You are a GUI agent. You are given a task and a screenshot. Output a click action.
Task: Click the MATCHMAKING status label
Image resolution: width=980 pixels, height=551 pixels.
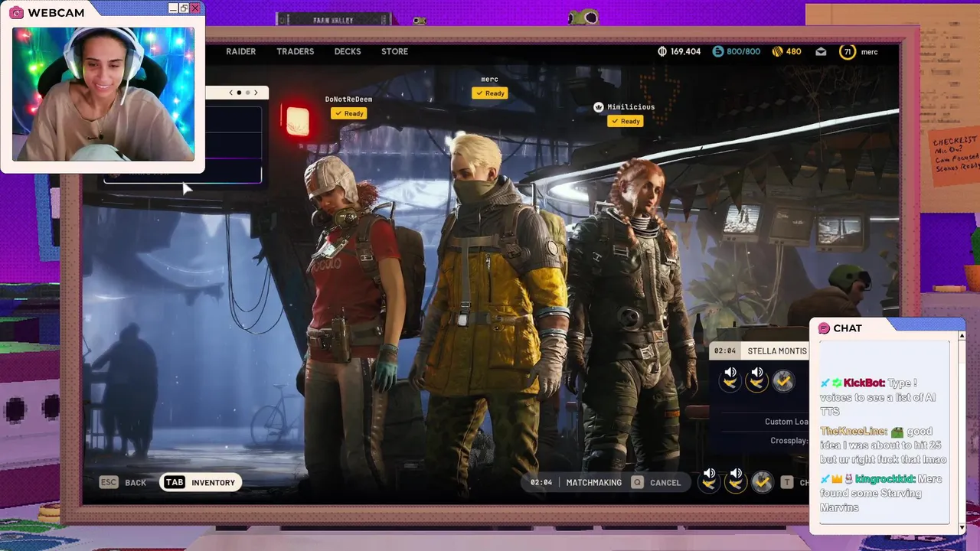[x=593, y=483]
